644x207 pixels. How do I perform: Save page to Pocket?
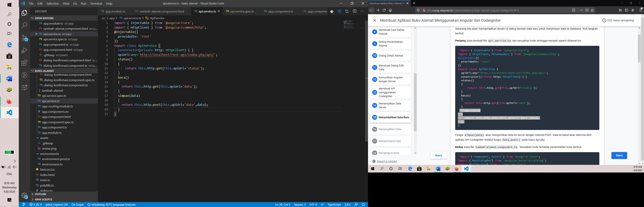(x=587, y=10)
